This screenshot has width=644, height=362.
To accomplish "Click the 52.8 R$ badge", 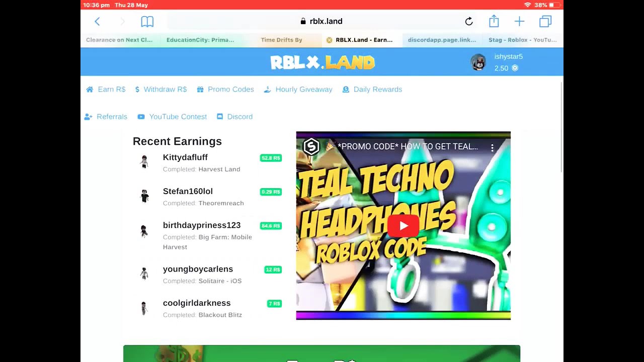I will pyautogui.click(x=271, y=158).
